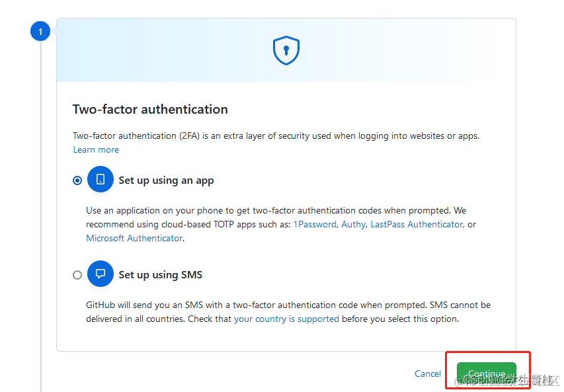The width and height of the screenshot is (564, 392).
Task: Open the Authy link
Action: [x=353, y=224]
